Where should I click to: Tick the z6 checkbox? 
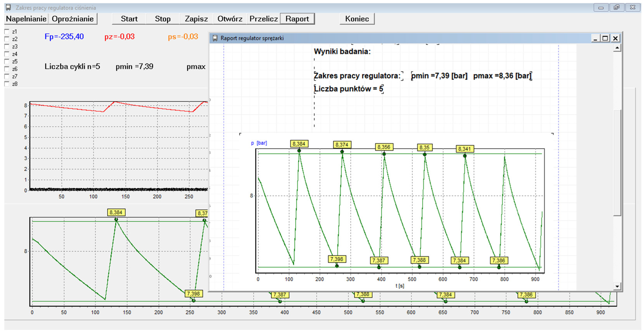[x=7, y=69]
